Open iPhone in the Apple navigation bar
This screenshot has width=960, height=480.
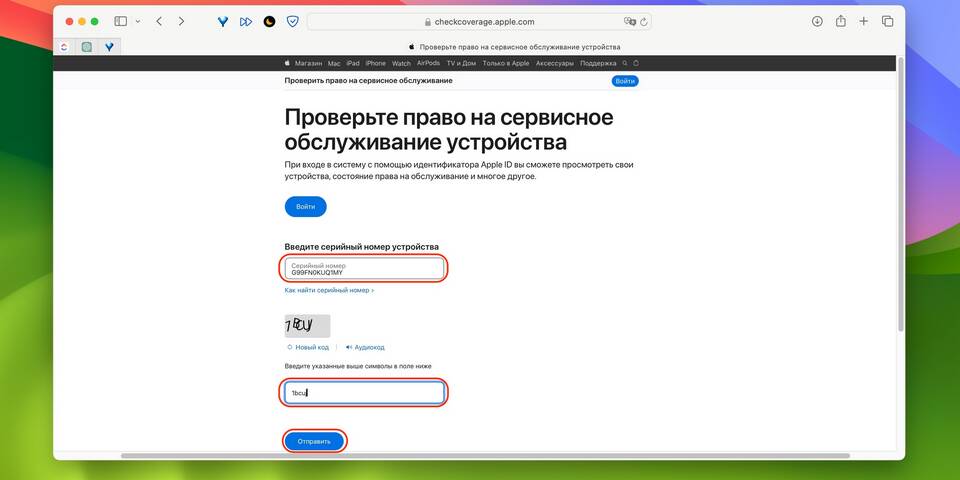[x=375, y=63]
